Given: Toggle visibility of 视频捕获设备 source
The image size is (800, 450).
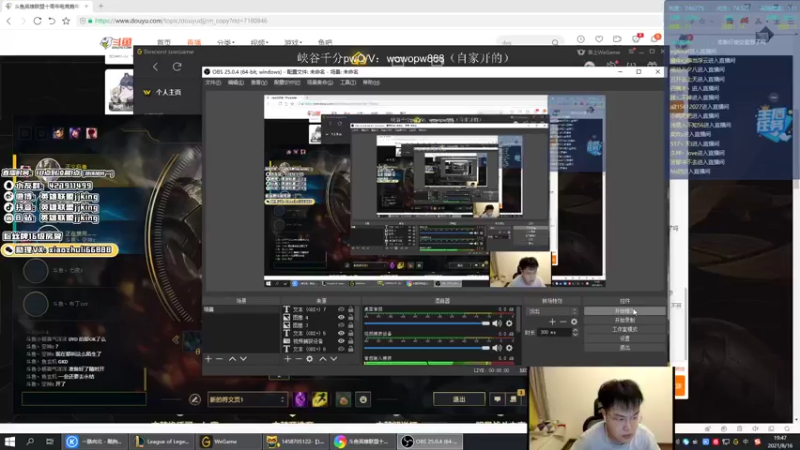Looking at the screenshot, I should click(341, 341).
